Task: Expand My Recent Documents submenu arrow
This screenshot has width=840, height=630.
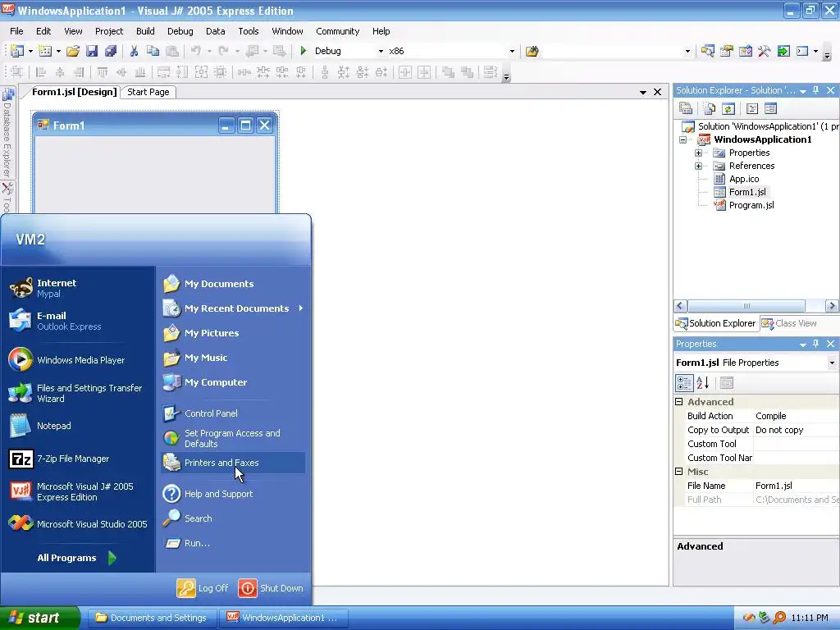Action: [x=301, y=308]
